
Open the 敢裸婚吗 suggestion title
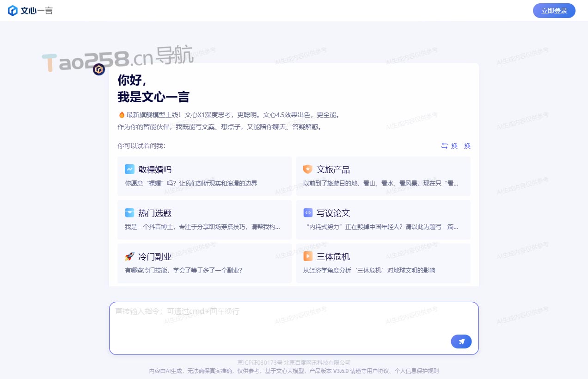coord(155,169)
